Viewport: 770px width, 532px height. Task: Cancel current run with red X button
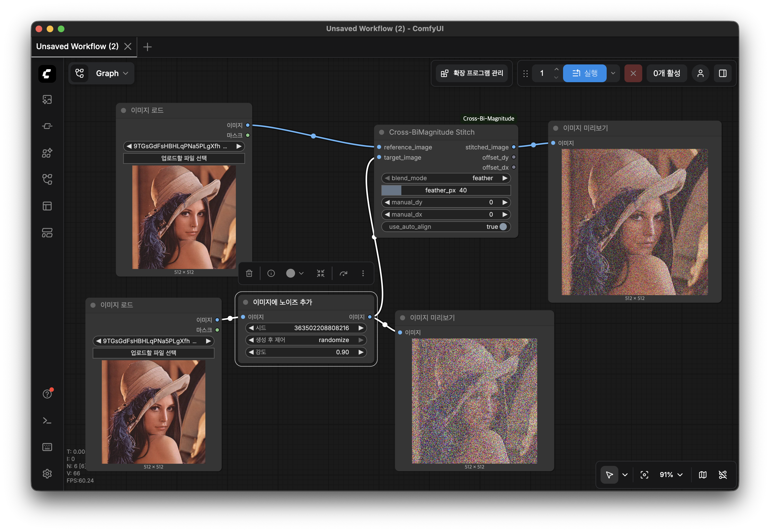click(633, 73)
